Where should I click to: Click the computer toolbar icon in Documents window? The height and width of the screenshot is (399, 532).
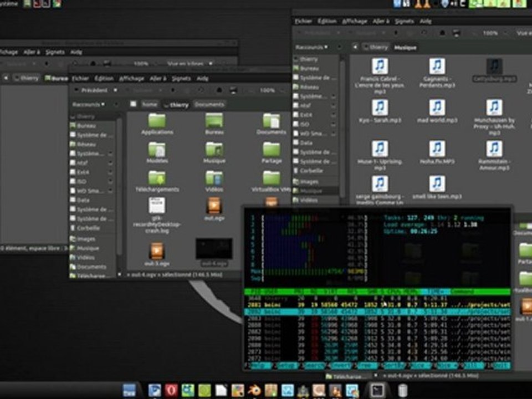click(233, 90)
